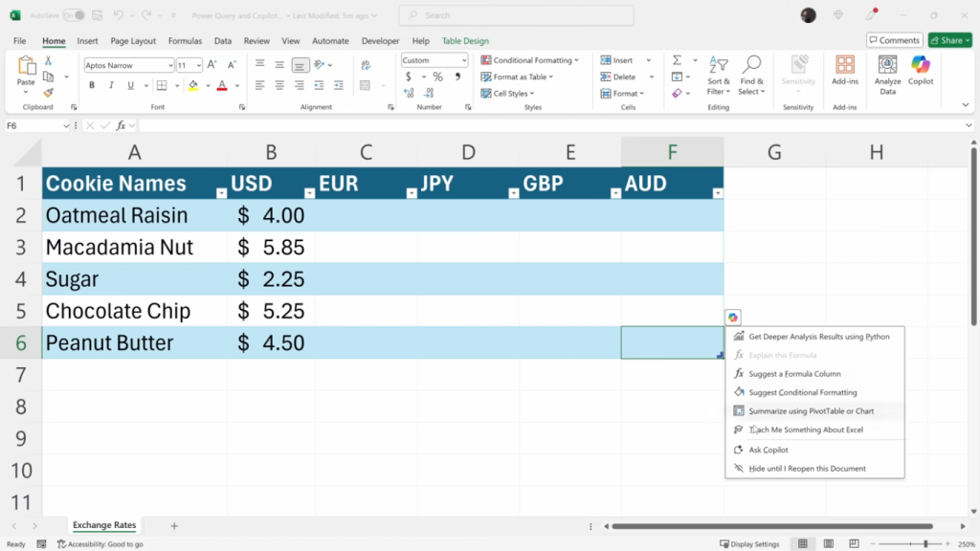Open Conditional Formatting in the Styles group
The image size is (980, 551).
point(530,59)
